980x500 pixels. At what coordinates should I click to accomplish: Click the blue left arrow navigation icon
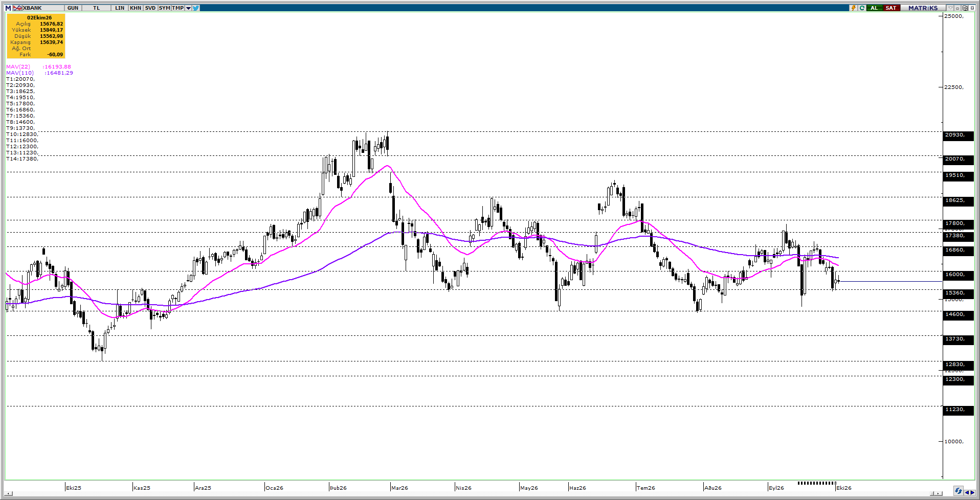tap(967, 493)
